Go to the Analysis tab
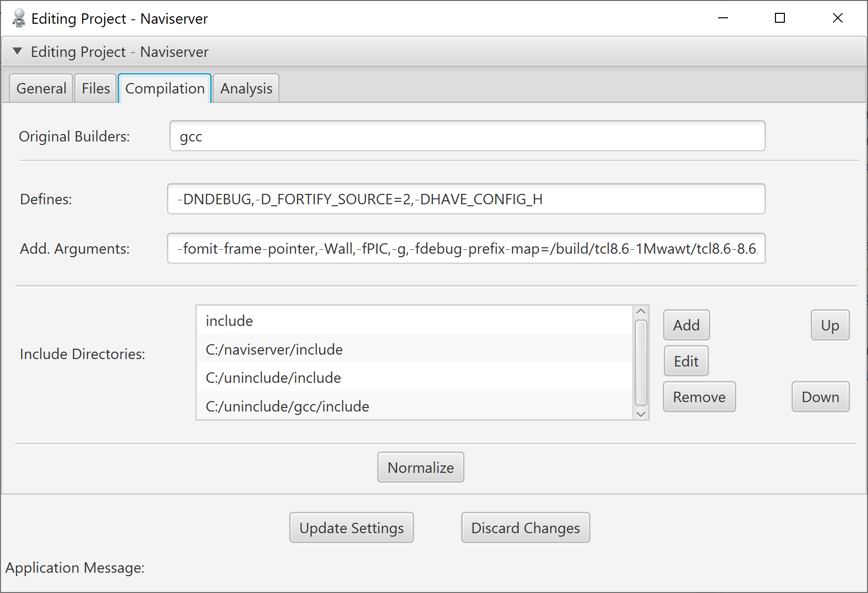Image resolution: width=868 pixels, height=593 pixels. 246,89
